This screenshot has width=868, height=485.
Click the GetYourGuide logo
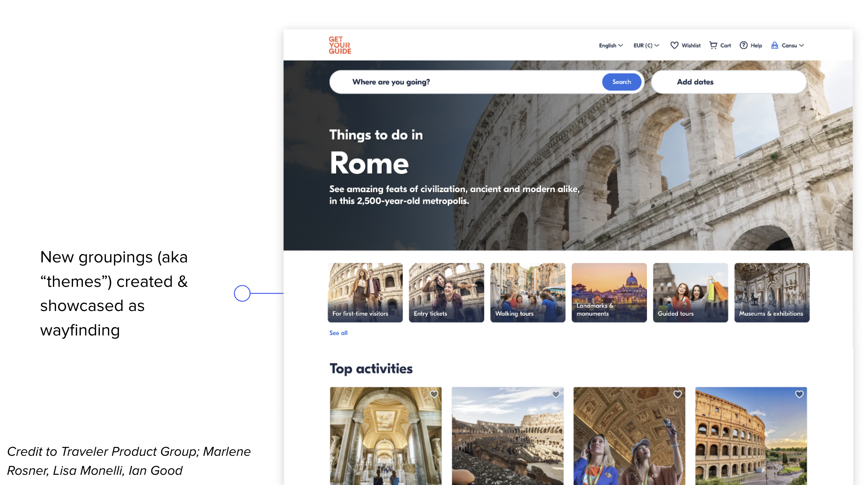340,45
